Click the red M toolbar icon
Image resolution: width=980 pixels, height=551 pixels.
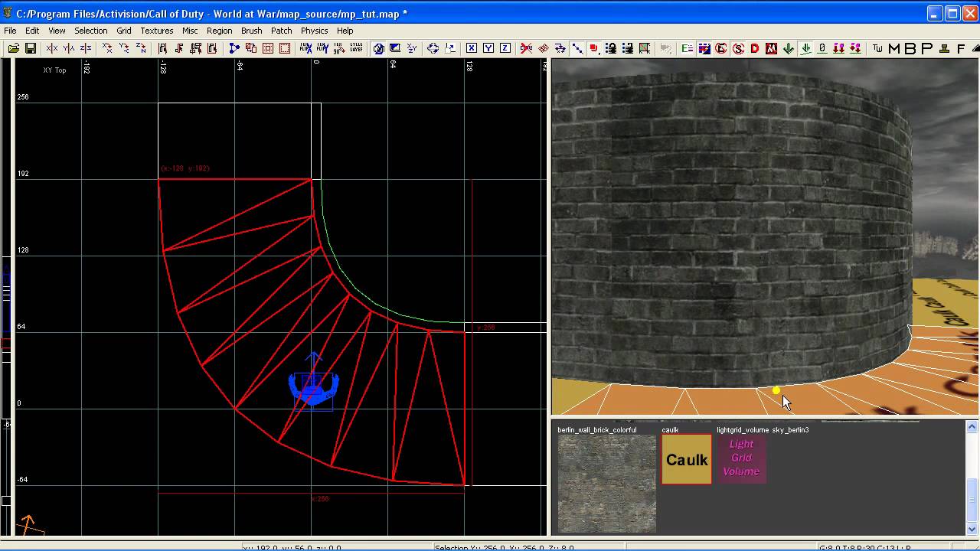772,48
